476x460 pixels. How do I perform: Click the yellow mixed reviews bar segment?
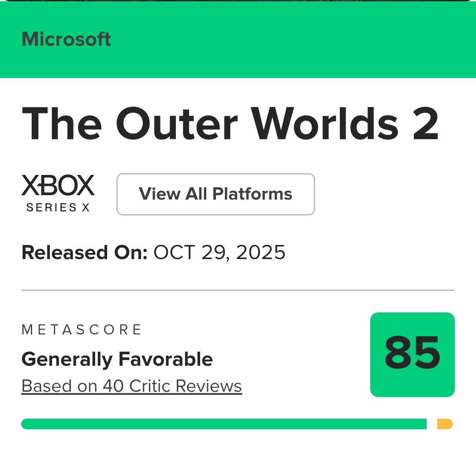pyautogui.click(x=444, y=424)
